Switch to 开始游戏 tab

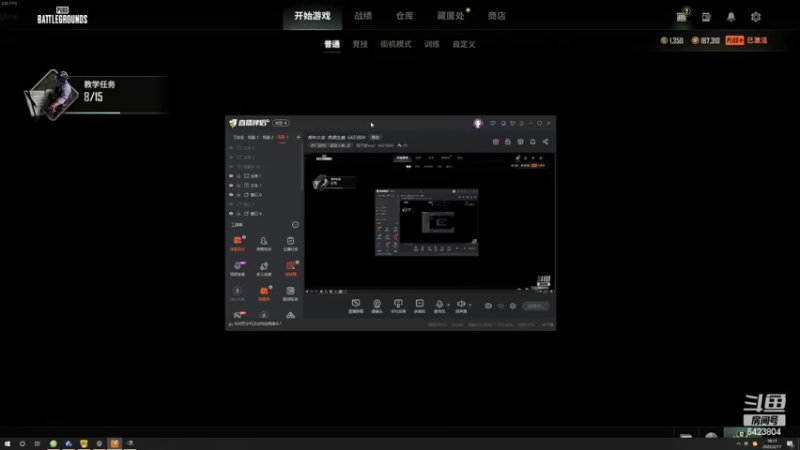coord(312,16)
